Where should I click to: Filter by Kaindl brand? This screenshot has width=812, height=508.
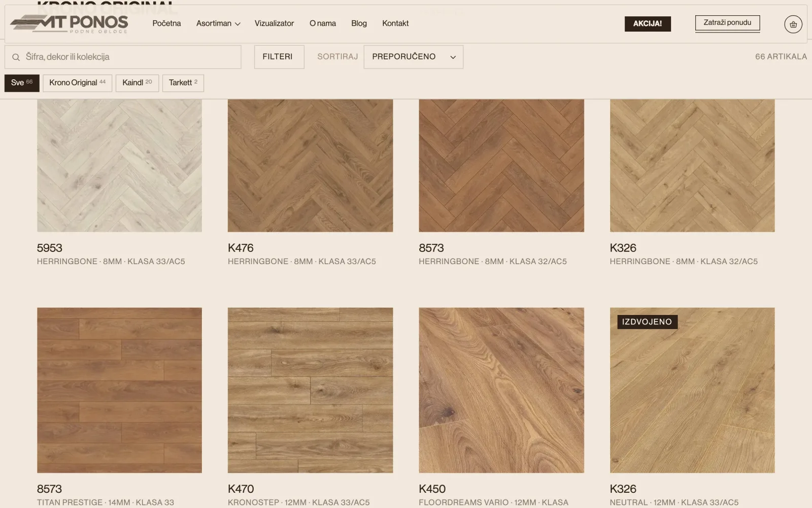click(x=137, y=83)
